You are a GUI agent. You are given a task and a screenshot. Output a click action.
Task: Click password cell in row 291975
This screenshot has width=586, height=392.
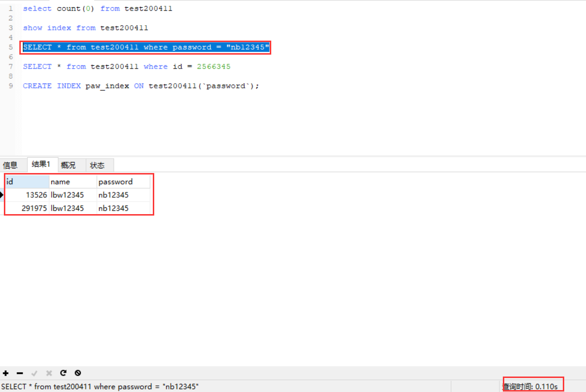coord(123,208)
